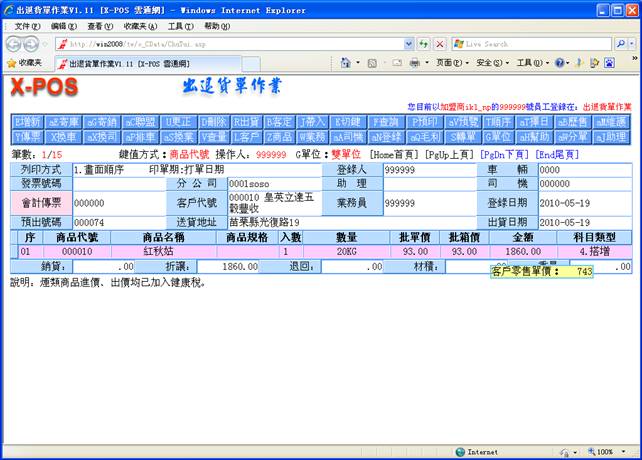
Task: Click the refresh icon beside address bar
Action: click(x=424, y=44)
